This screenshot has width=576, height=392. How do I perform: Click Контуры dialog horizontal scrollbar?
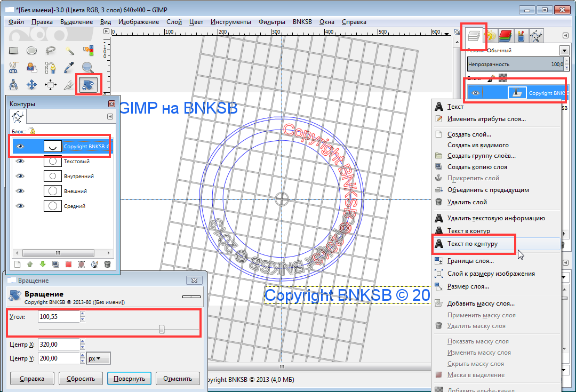click(58, 253)
